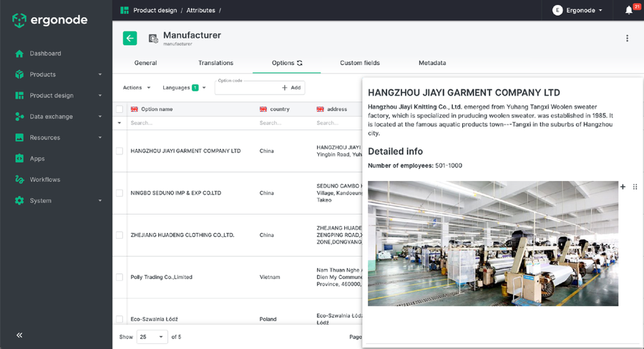Click the Product design breadcrumb link
The width and height of the screenshot is (644, 349).
(155, 10)
